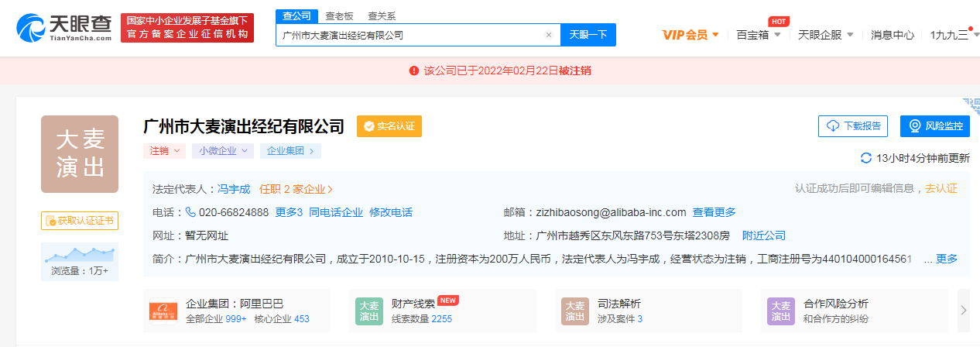Screen dimensions: 980x347
Task: Open the VIP会员 dropdown menu
Action: (x=691, y=35)
